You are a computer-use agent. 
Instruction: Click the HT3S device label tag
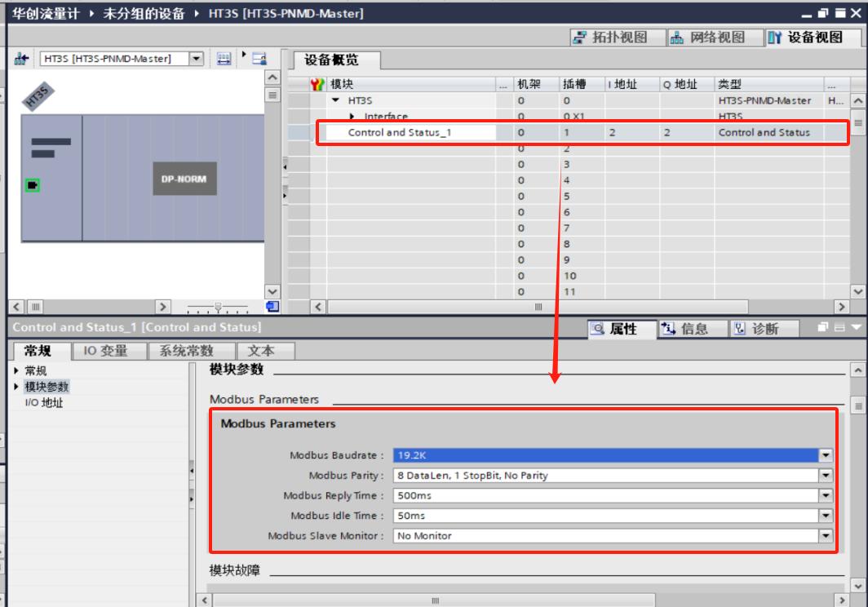(x=38, y=96)
